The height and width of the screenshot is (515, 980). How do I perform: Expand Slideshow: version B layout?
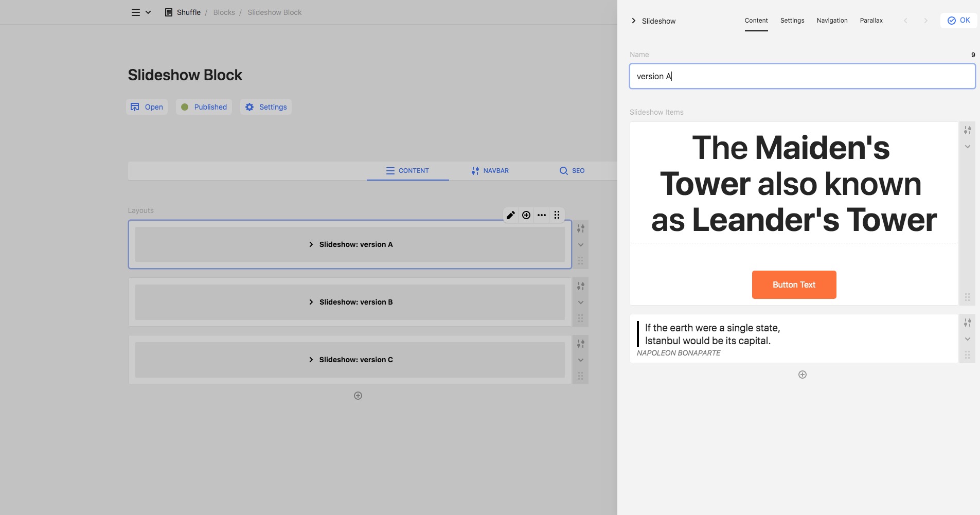pos(350,302)
